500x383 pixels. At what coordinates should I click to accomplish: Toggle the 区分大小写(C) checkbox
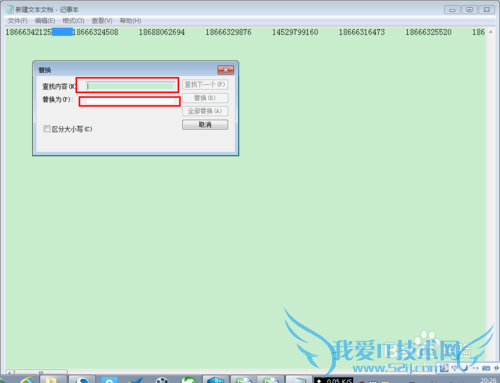pos(47,129)
